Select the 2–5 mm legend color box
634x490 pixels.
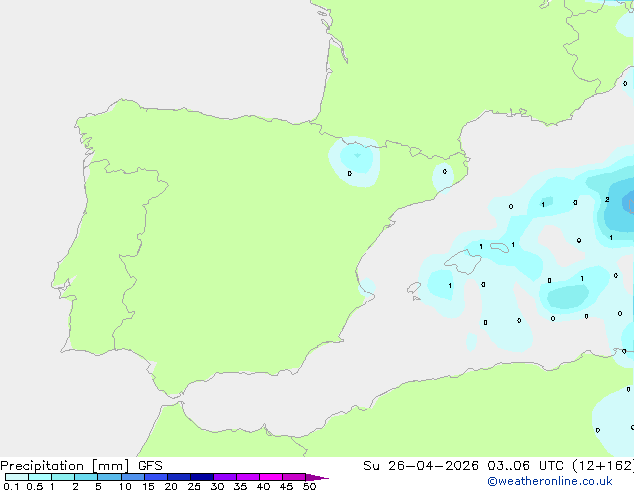(86, 477)
